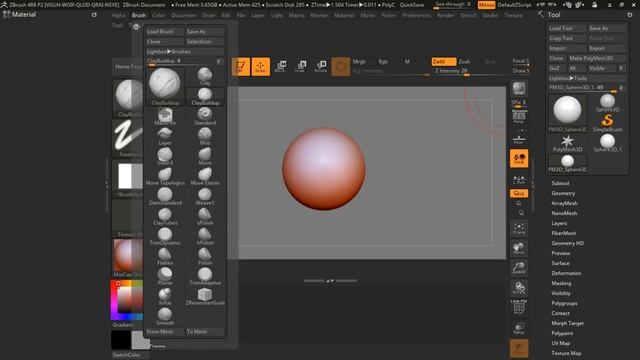
Task: Pick the Flatten brush
Action: pos(165,256)
